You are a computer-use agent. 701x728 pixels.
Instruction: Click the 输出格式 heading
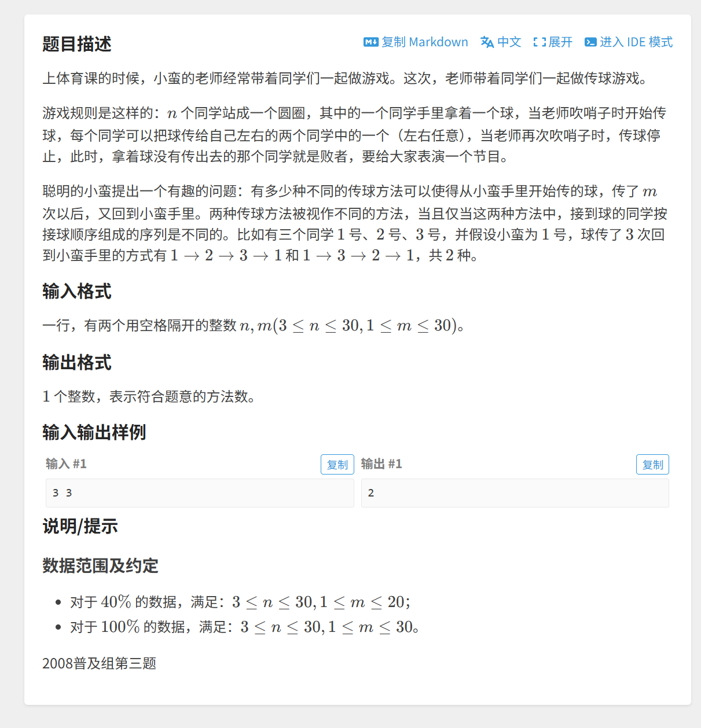click(x=77, y=362)
